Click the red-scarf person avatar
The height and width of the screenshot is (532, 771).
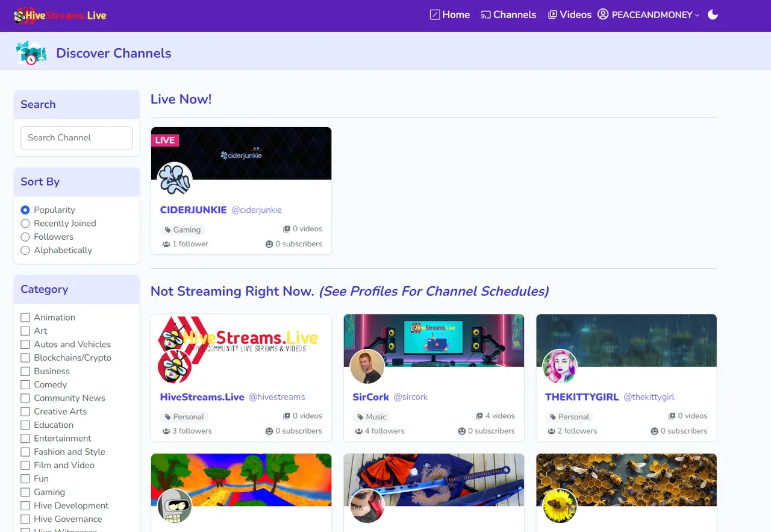367,505
